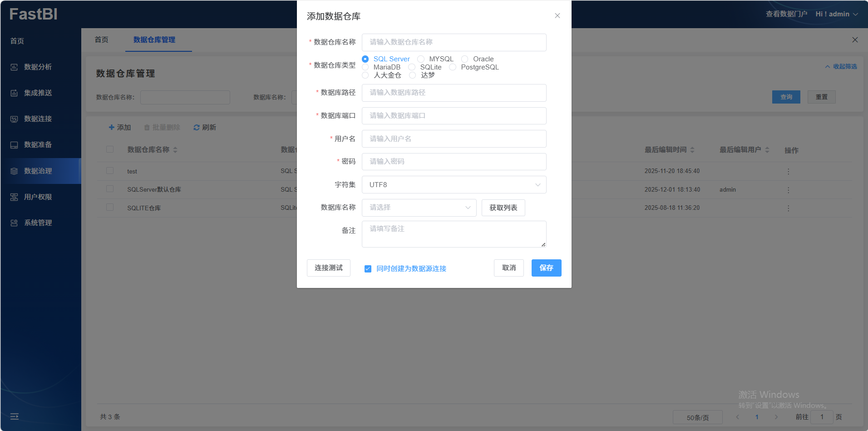Screen dimensions: 868x431
Task: Expand the 数据库名称 select dropdown
Action: coord(419,208)
